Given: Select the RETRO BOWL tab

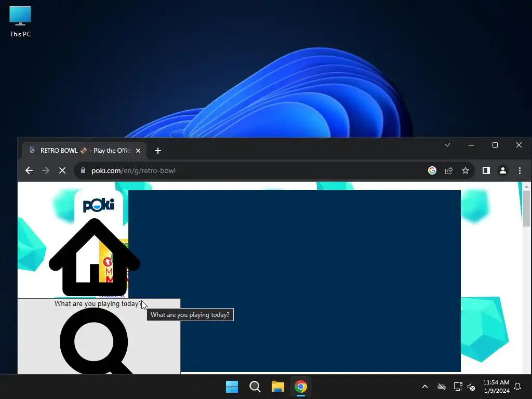Looking at the screenshot, I should pyautogui.click(x=84, y=151).
